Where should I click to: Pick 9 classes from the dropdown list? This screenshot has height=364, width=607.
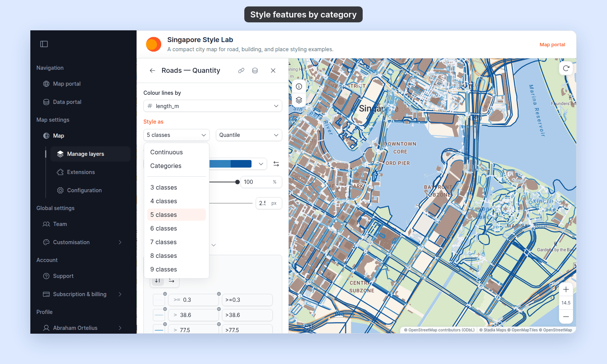tap(176, 269)
